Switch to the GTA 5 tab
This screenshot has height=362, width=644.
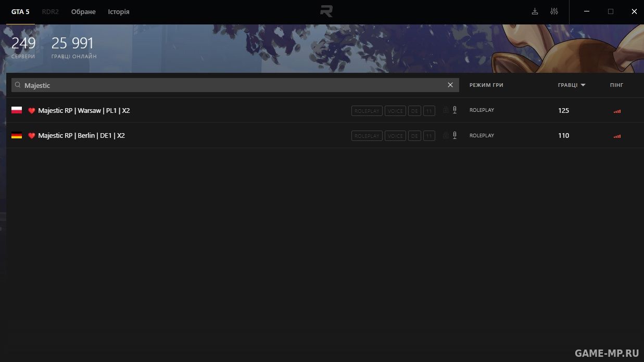(x=20, y=11)
